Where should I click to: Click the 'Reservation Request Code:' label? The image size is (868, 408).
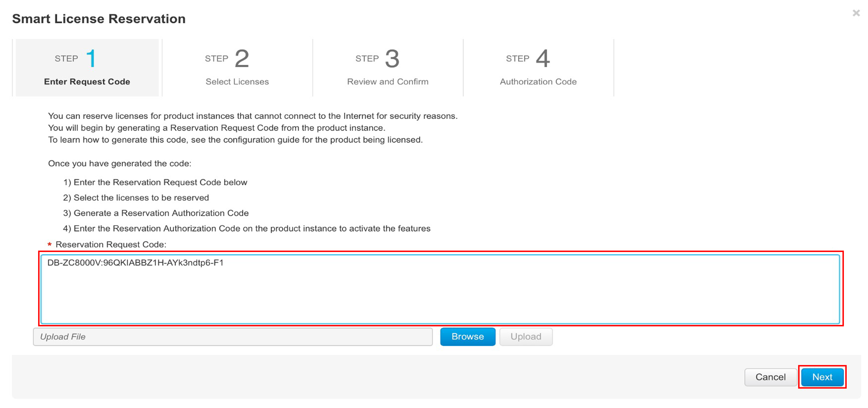111,245
